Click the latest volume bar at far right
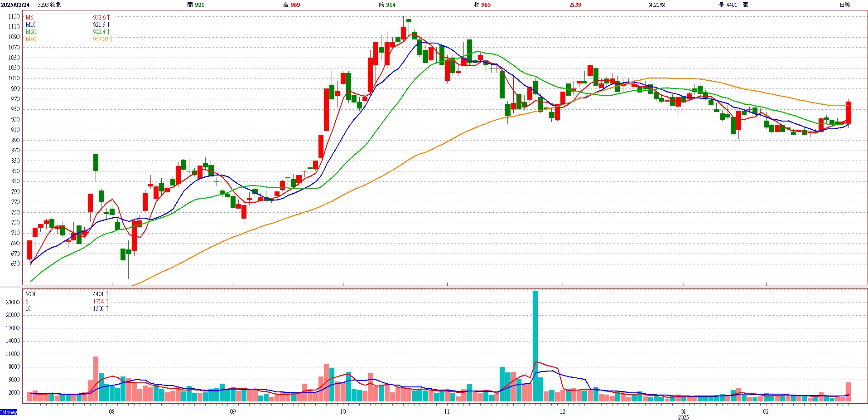Screen dimensions: 868x420 848,392
